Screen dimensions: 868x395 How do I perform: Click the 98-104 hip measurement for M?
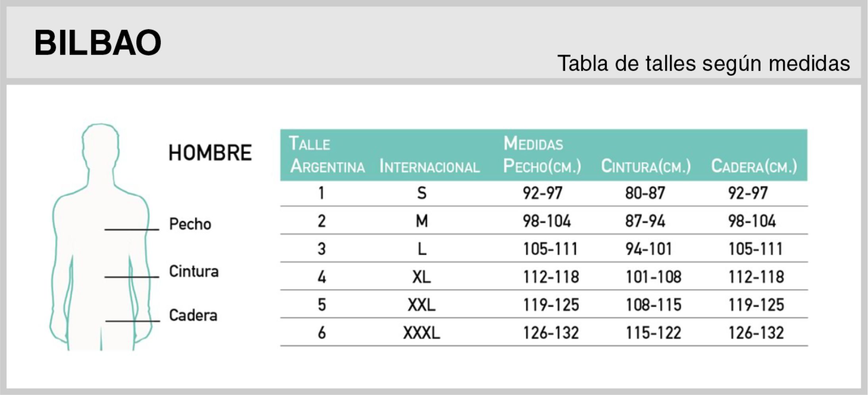point(752,221)
